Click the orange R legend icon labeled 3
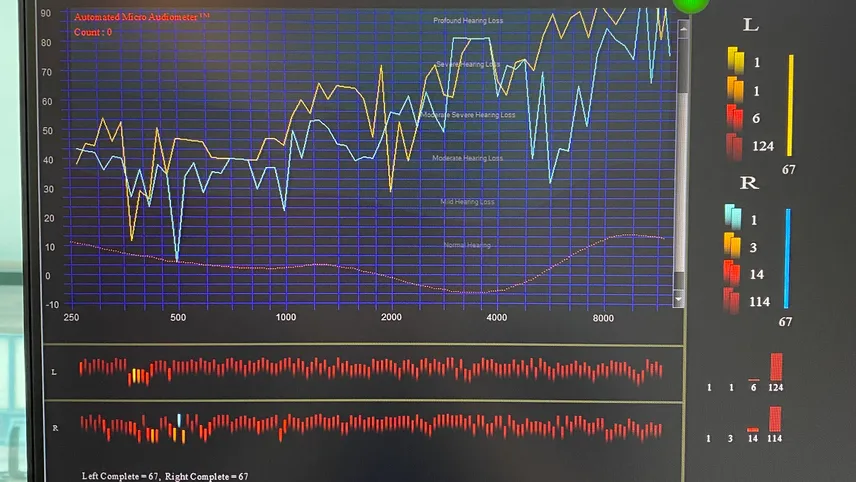 tap(732, 245)
